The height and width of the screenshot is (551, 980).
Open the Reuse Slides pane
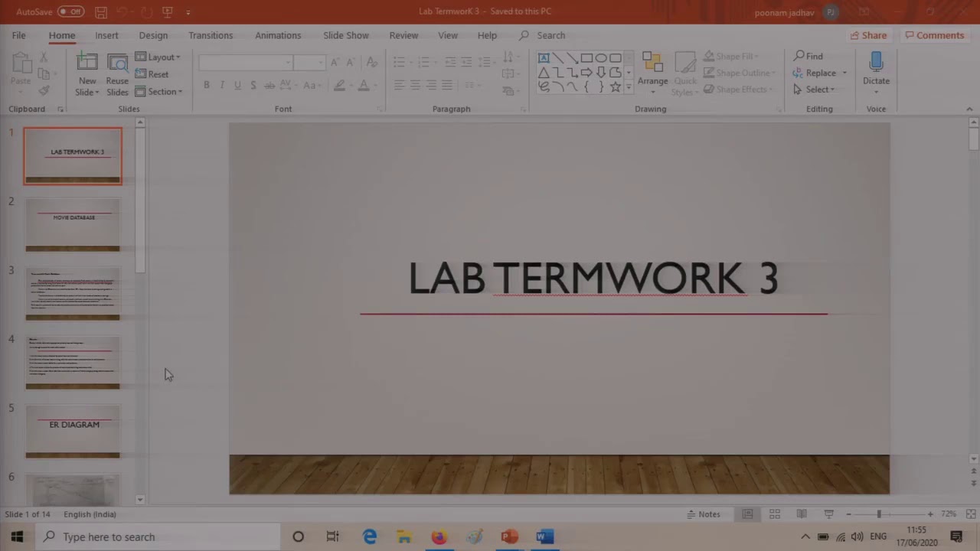117,75
